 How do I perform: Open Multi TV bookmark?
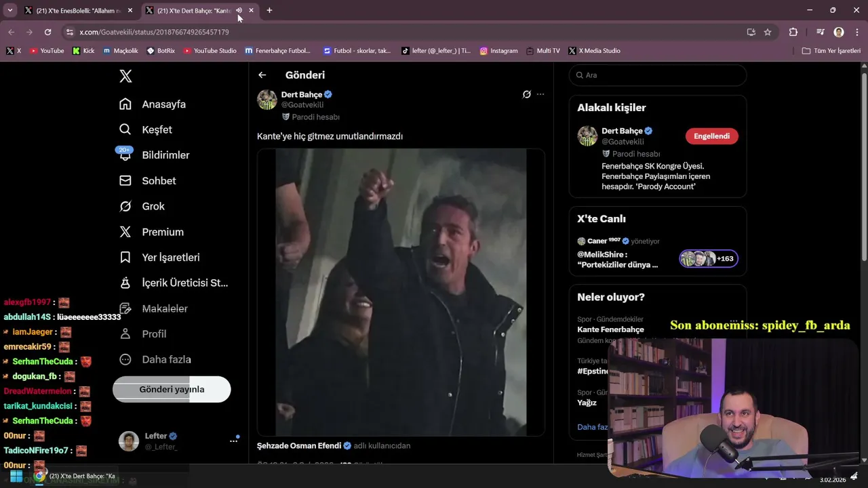tap(542, 51)
